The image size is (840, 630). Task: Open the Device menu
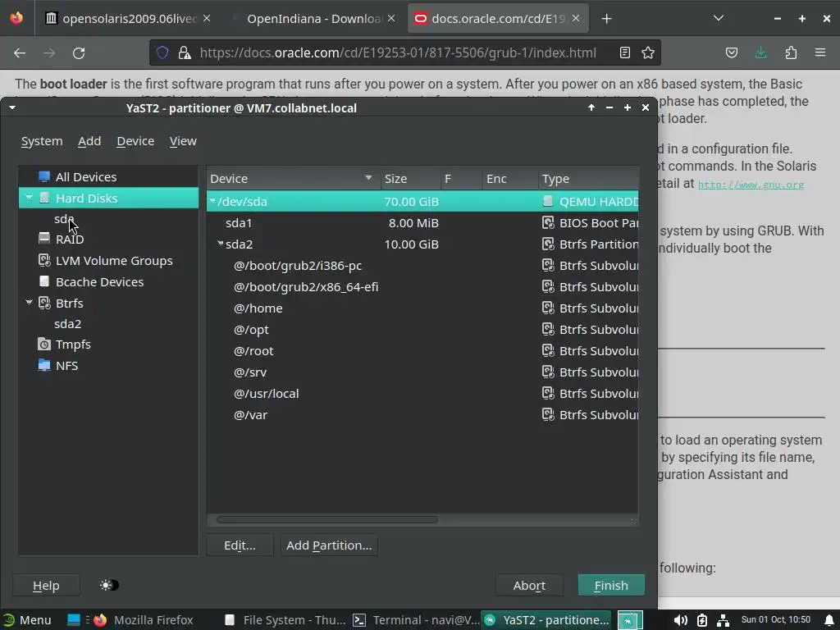135,141
